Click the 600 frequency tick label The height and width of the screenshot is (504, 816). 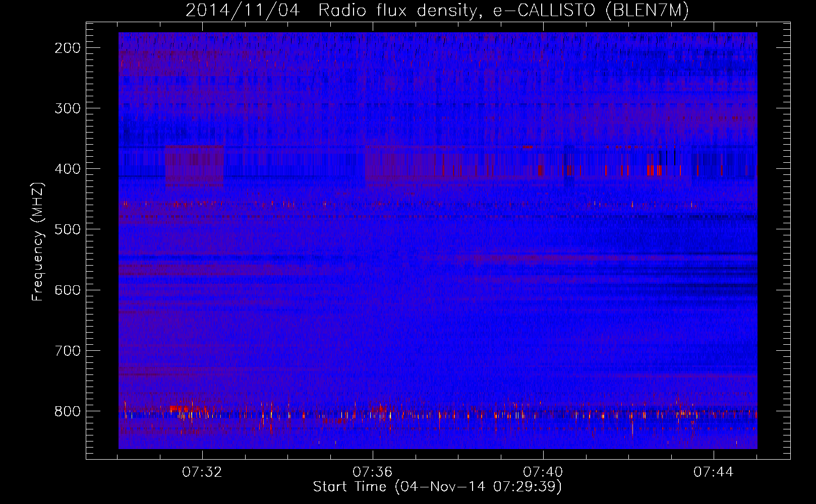coord(67,290)
